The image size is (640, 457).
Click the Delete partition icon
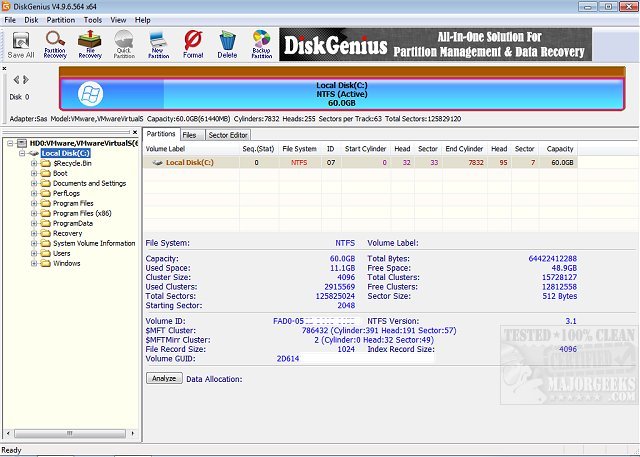tap(228, 44)
